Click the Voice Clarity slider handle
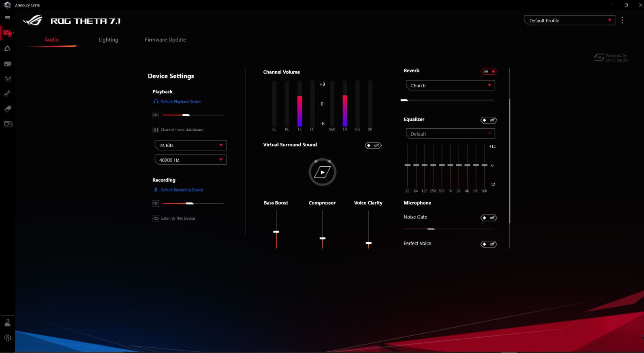644x353 pixels. click(x=369, y=243)
